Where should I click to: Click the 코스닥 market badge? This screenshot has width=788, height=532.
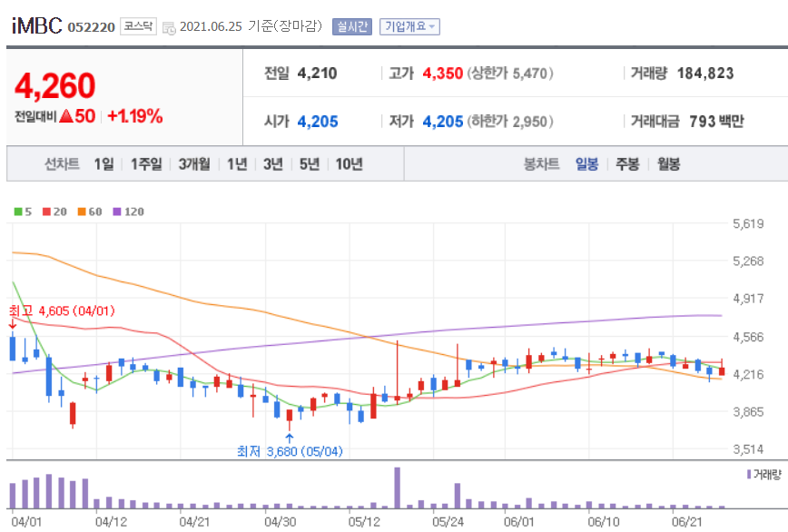tap(138, 26)
